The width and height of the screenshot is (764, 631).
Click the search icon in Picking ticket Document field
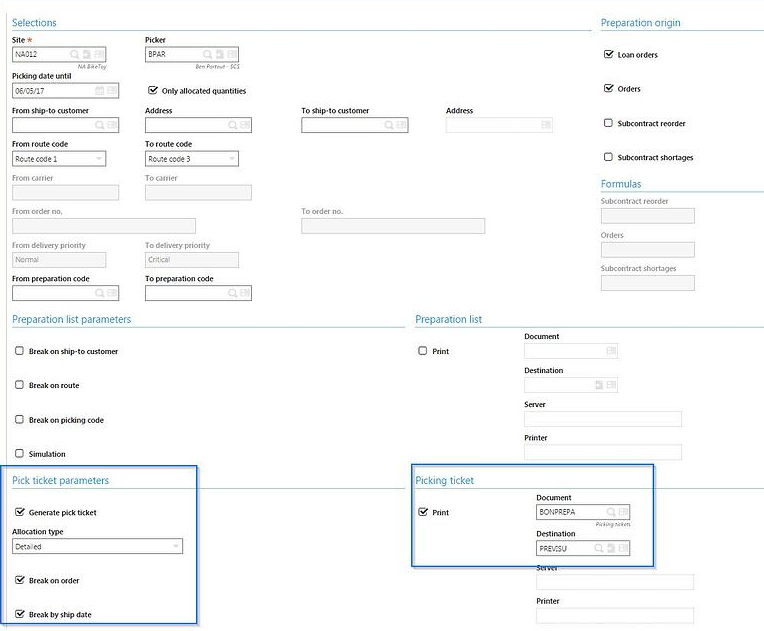coord(610,512)
